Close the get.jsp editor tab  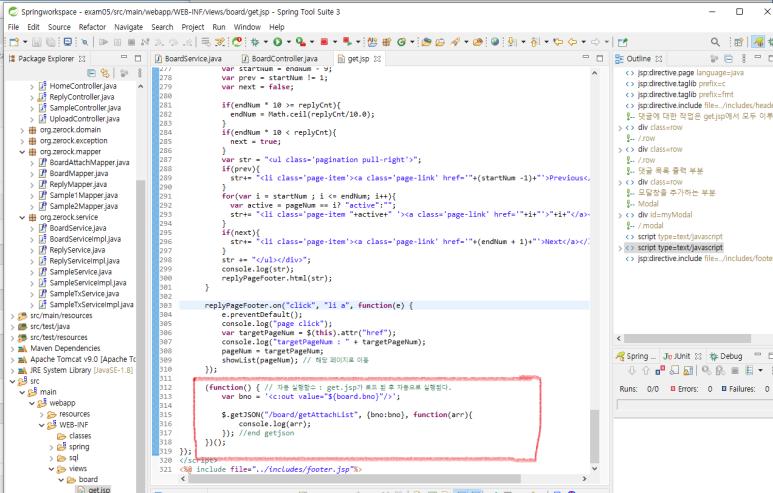(x=377, y=59)
